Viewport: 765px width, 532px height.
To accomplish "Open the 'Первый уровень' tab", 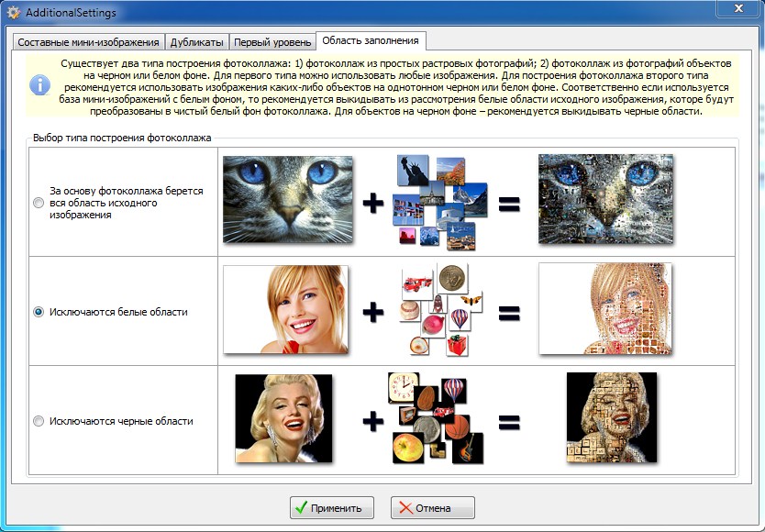I will (272, 42).
